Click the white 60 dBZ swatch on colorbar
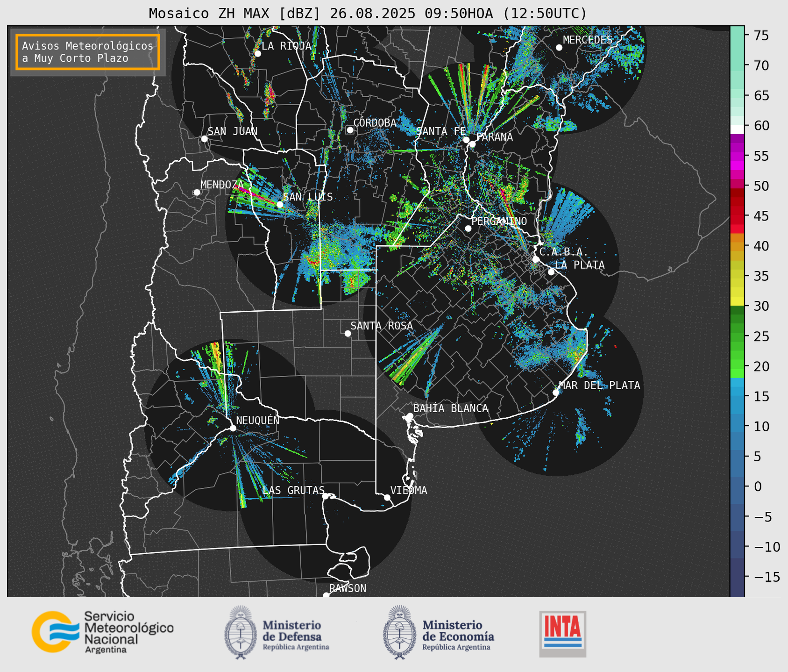The width and height of the screenshot is (788, 672). pyautogui.click(x=737, y=129)
